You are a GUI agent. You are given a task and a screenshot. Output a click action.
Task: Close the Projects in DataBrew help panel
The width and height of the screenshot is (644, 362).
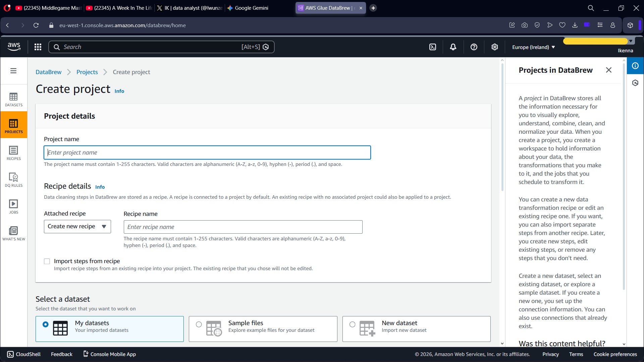click(608, 70)
